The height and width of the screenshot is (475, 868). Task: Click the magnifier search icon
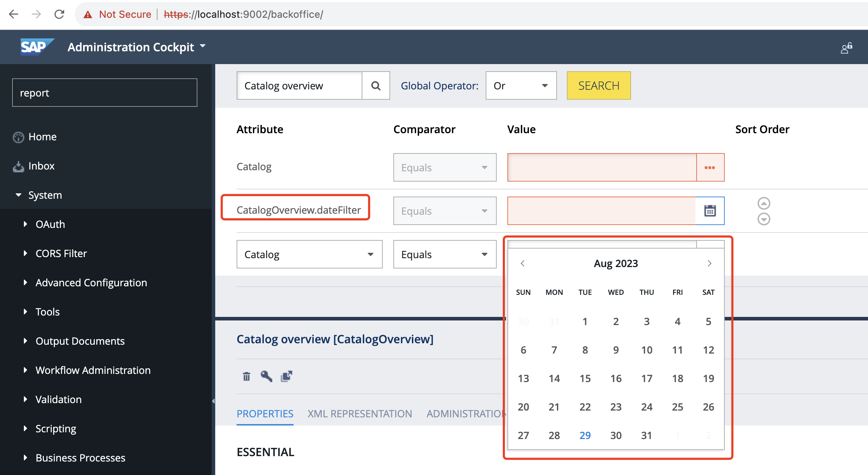[376, 86]
